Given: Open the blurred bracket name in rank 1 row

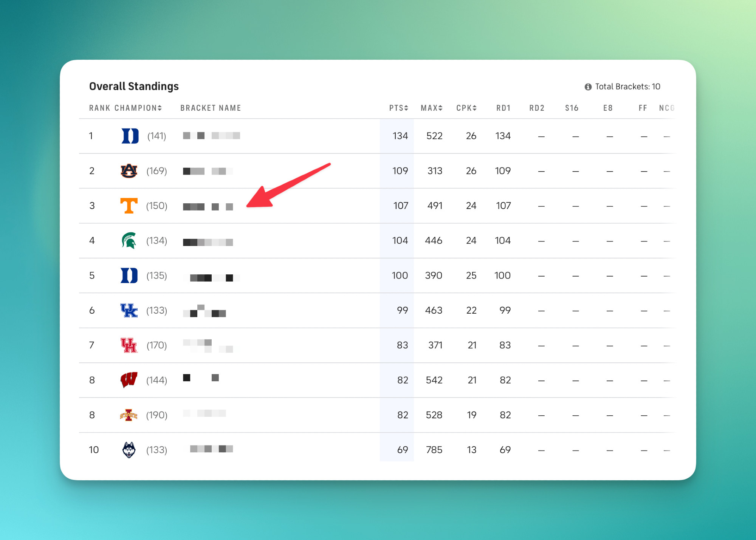Looking at the screenshot, I should (211, 136).
